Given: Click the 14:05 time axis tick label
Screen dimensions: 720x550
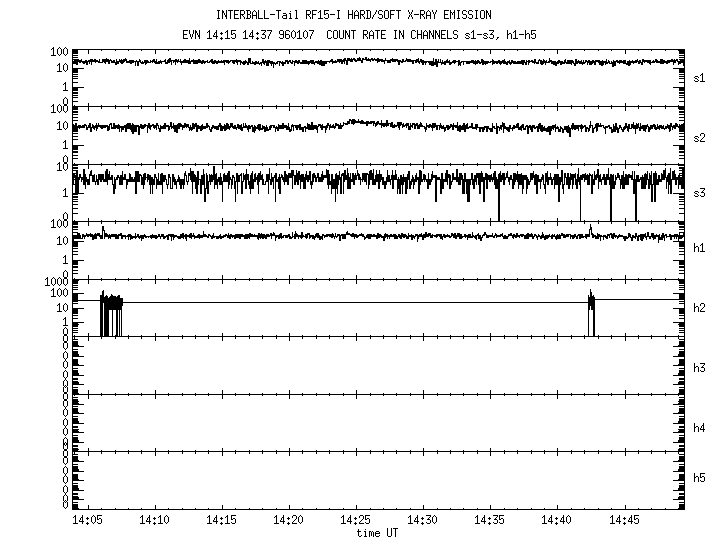Looking at the screenshot, I should [87, 521].
